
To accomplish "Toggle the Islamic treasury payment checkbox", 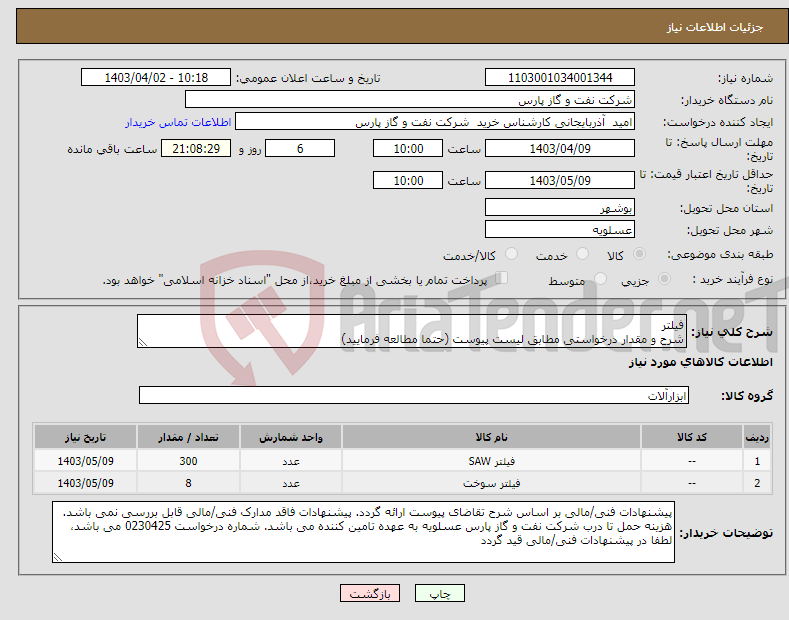I will tap(502, 278).
